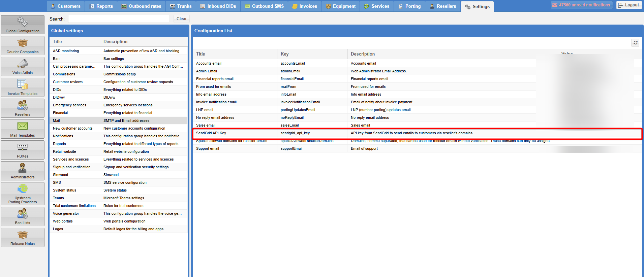Switch to the Customers tab

tap(66, 6)
